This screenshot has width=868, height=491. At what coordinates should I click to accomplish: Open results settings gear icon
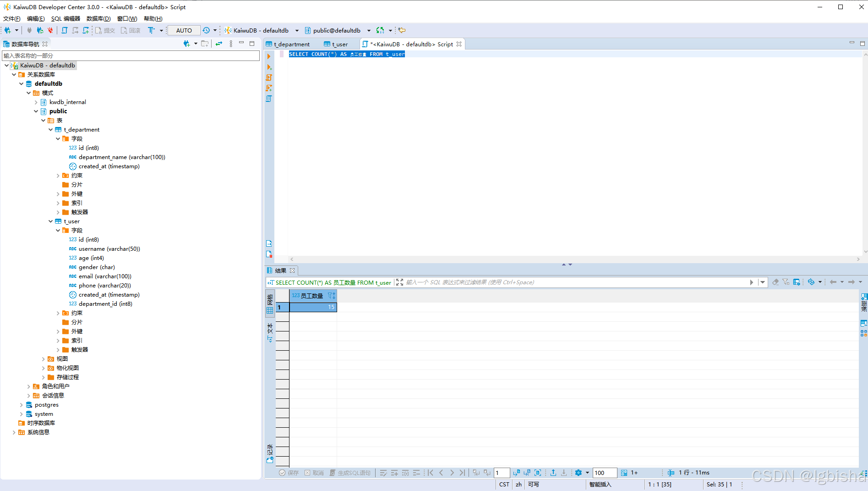tap(579, 473)
